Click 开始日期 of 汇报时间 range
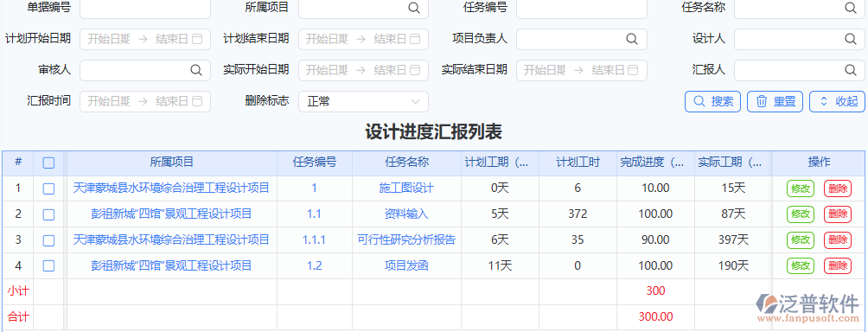868x332 pixels. (x=109, y=101)
